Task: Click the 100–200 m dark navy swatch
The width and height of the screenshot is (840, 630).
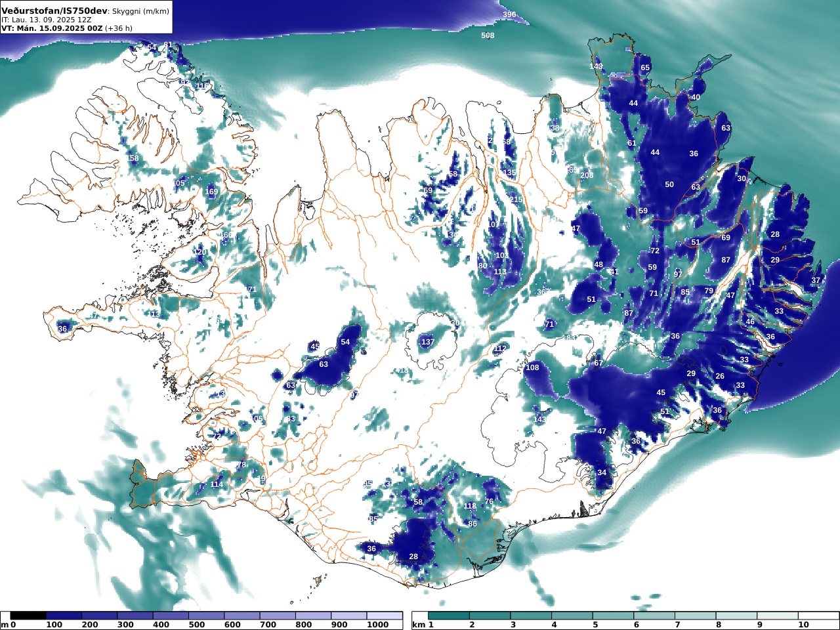Action: point(64,616)
